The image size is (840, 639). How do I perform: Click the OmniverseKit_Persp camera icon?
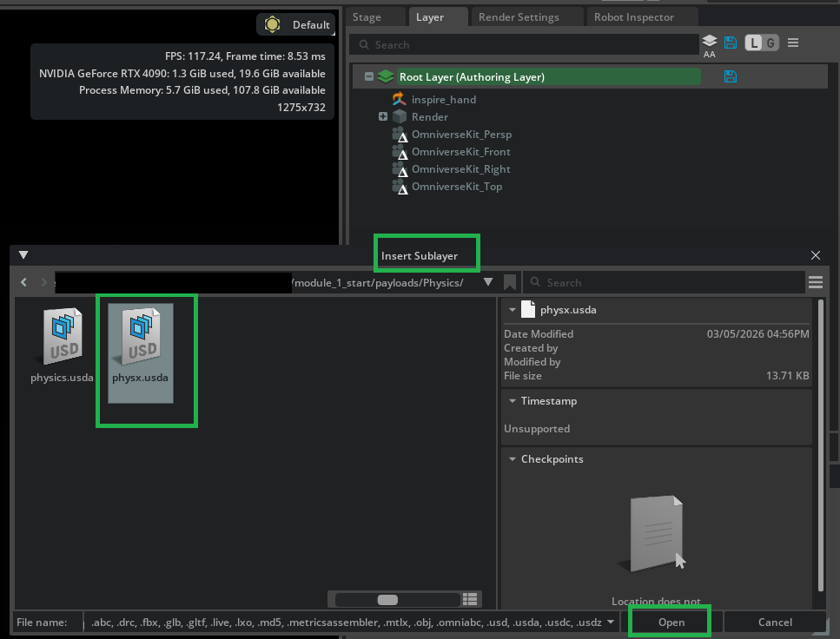coord(401,135)
